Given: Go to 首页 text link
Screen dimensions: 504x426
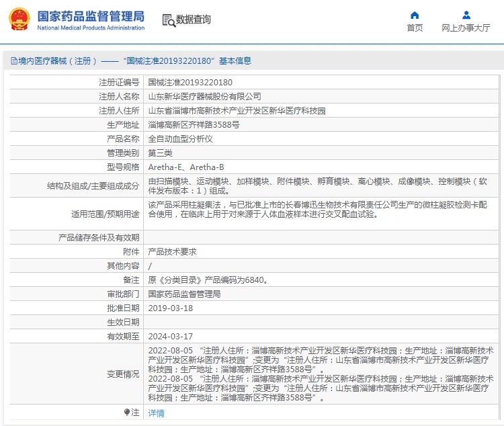Looking at the screenshot, I should [415, 28].
